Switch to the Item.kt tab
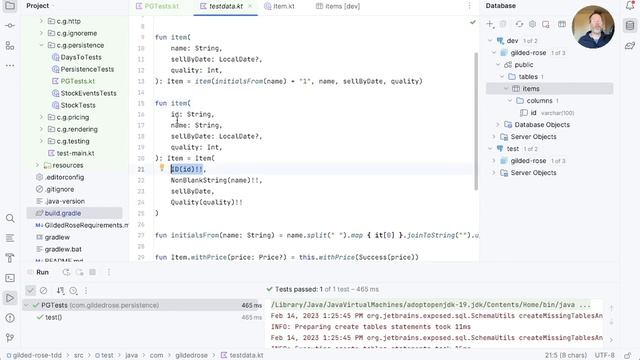Image resolution: width=640 pixels, height=360 pixels. click(x=279, y=6)
